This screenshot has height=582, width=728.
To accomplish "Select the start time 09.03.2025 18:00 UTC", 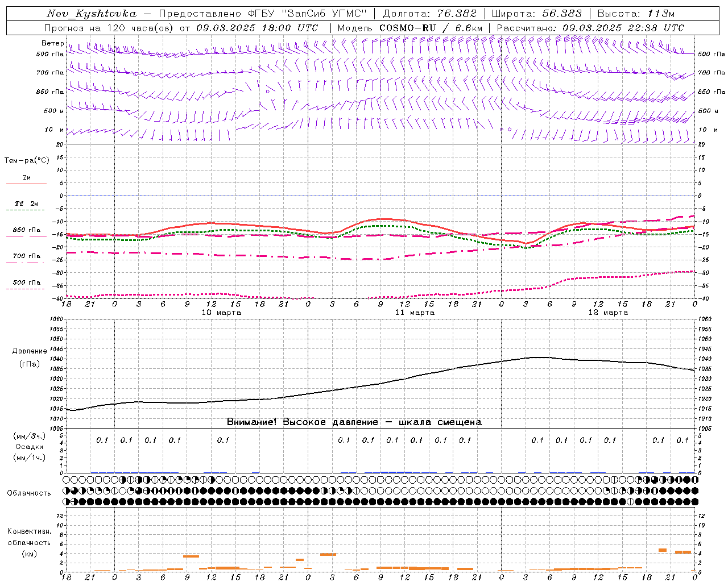I will (x=257, y=28).
